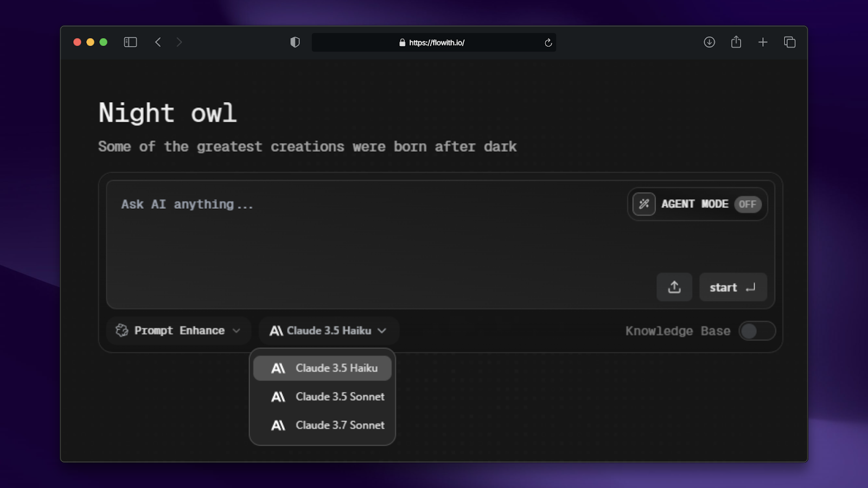The image size is (868, 488).
Task: Expand the Prompt Enhance dropdown
Action: click(x=178, y=331)
